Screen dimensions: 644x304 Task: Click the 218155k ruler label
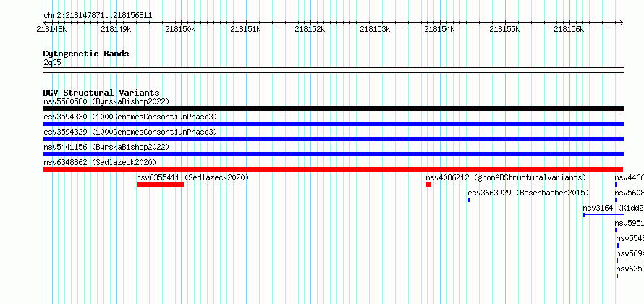coord(504,29)
